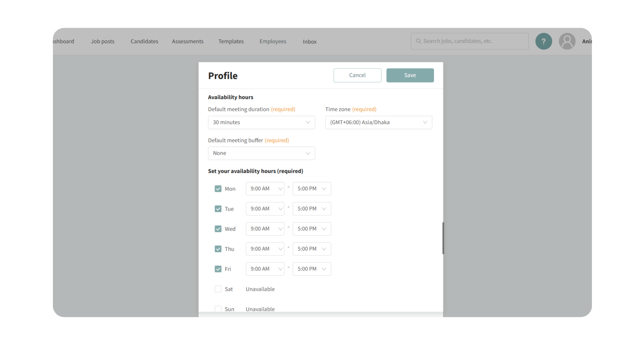Open Mon end time dropdown
This screenshot has height=345, width=644.
click(312, 189)
